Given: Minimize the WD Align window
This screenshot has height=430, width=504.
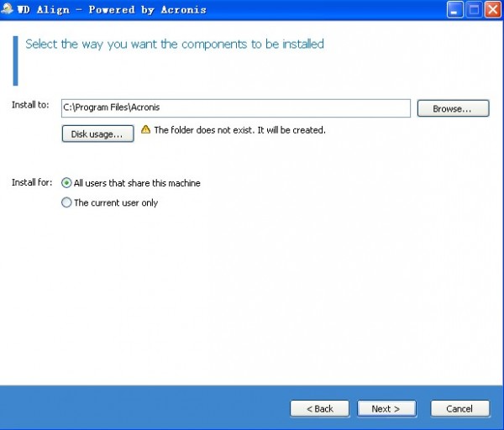Looking at the screenshot, I should coord(454,9).
